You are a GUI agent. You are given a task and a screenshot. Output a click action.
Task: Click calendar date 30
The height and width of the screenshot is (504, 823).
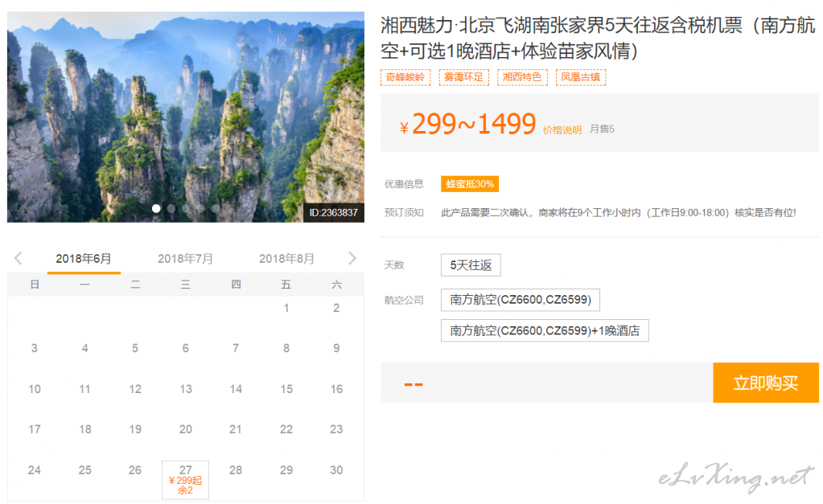pyautogui.click(x=336, y=470)
